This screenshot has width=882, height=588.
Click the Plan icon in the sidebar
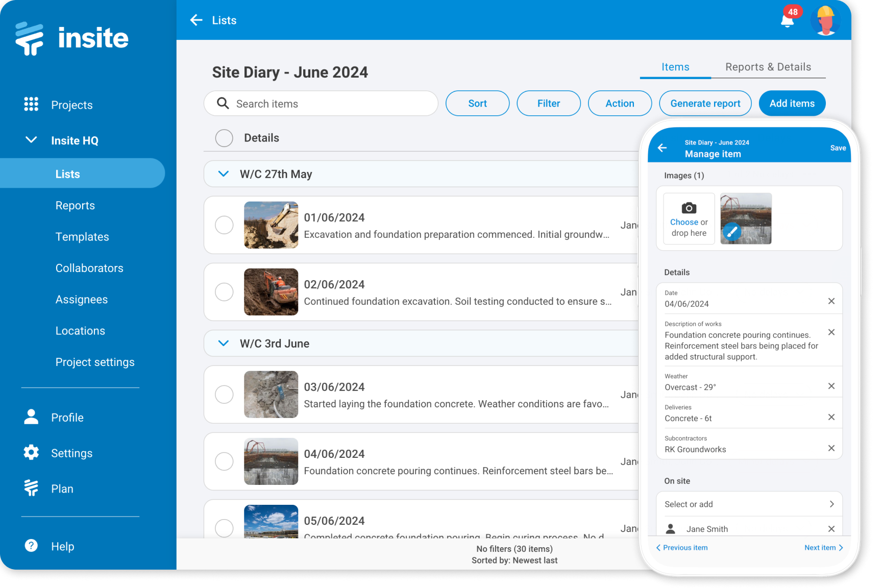pos(31,488)
